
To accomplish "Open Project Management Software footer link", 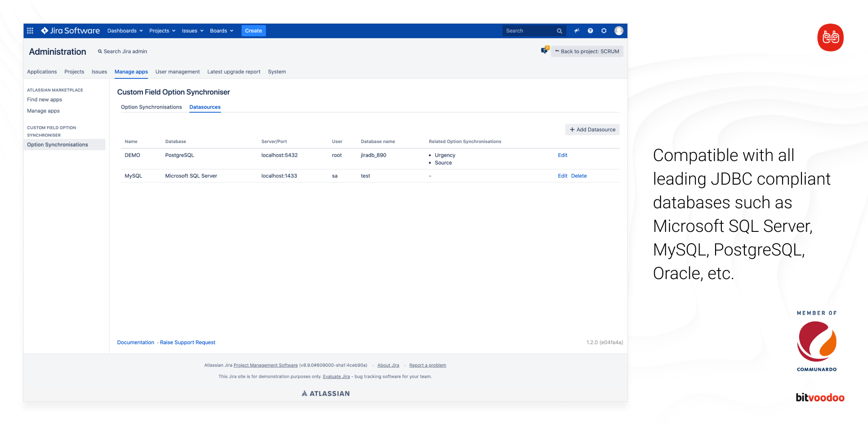I will [266, 365].
